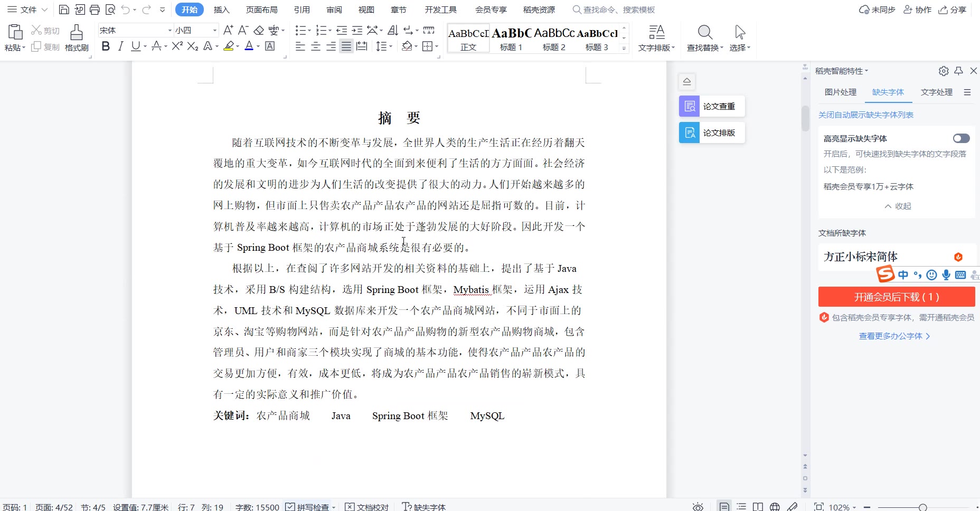Switch to the 图片处理 panel tab

(840, 92)
